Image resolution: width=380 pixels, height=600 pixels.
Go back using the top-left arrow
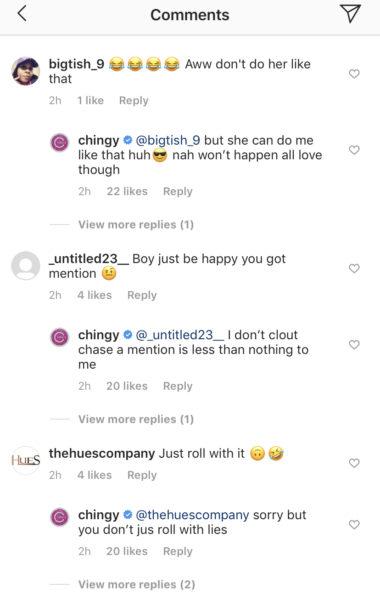22,14
